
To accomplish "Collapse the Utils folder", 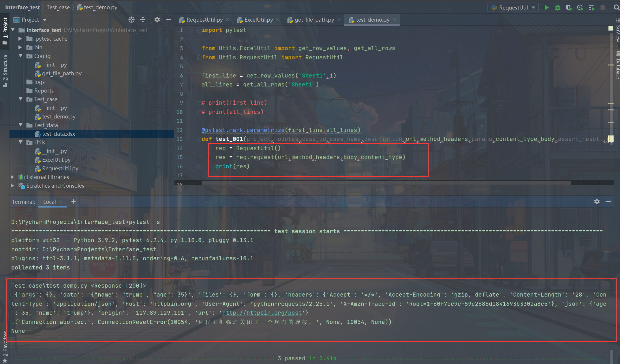I will (20, 142).
